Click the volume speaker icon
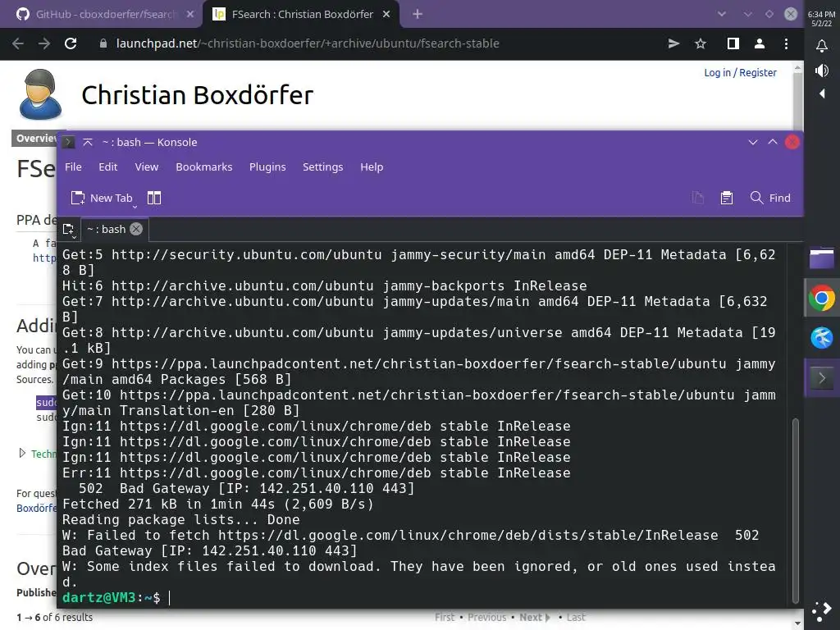The width and height of the screenshot is (840, 630). (x=821, y=71)
